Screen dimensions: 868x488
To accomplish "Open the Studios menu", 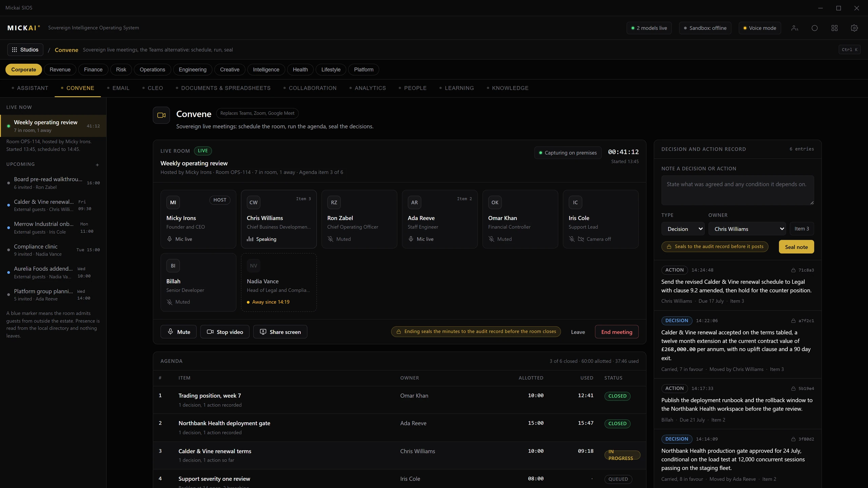I will (x=25, y=49).
